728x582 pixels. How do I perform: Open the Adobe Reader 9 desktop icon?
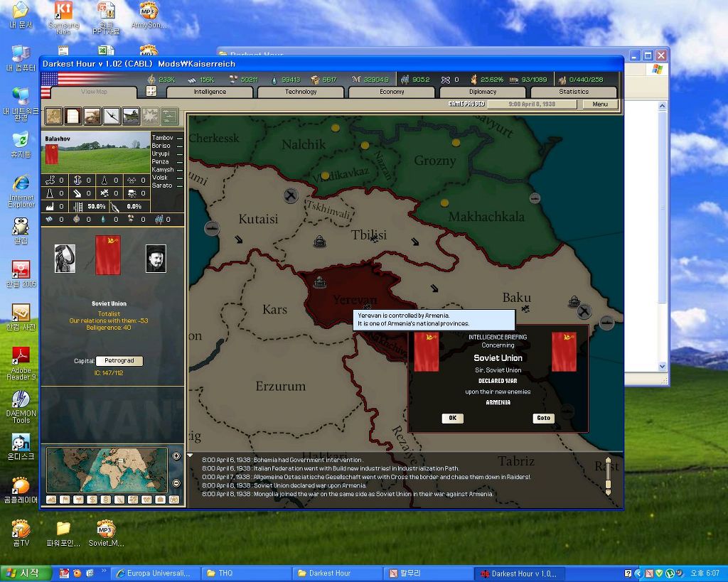click(21, 363)
